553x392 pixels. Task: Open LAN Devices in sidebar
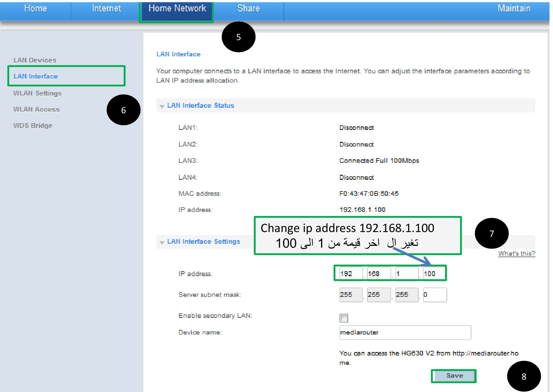[35, 60]
